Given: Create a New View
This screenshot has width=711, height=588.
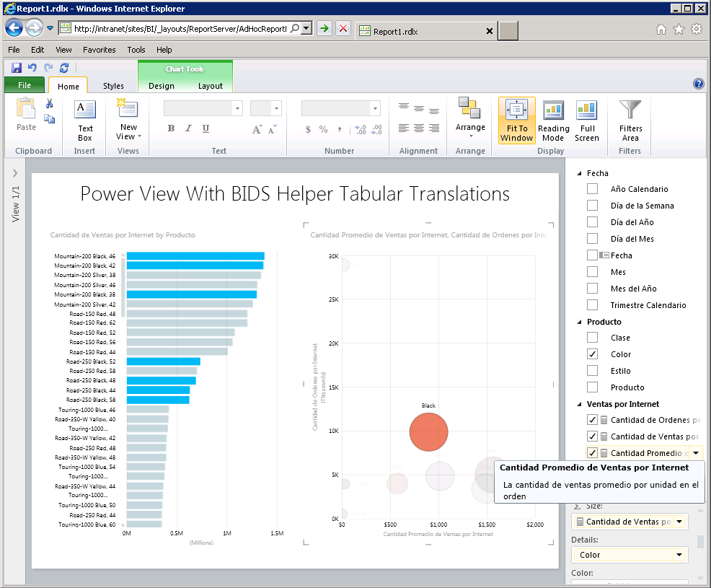Looking at the screenshot, I should [128, 119].
